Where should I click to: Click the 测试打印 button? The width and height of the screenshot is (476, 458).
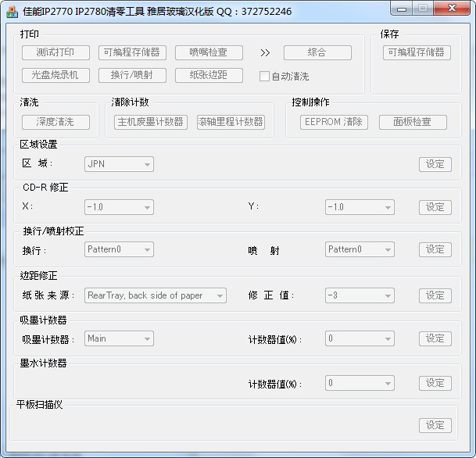click(x=55, y=52)
